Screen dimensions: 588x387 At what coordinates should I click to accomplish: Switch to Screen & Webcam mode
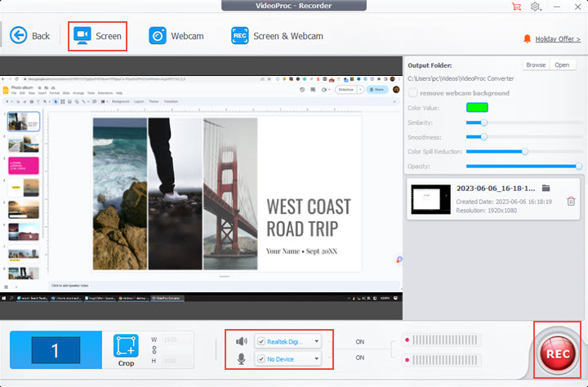tap(277, 36)
